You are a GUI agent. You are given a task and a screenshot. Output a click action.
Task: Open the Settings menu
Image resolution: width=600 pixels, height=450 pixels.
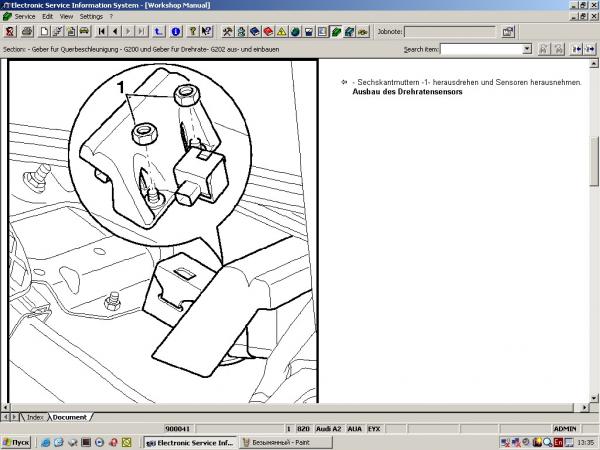tap(91, 16)
